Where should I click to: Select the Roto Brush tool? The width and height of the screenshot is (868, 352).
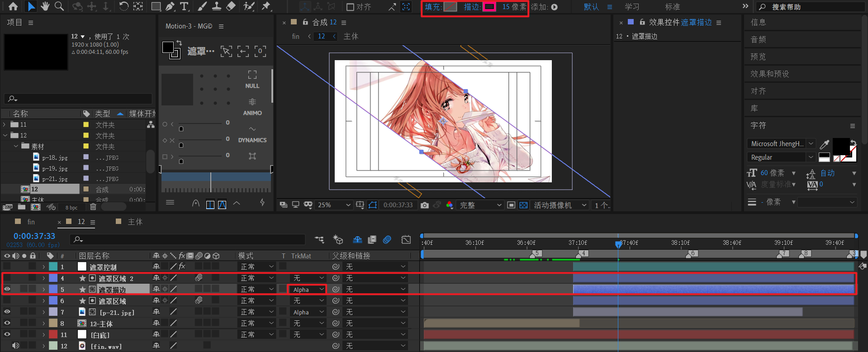[x=248, y=6]
